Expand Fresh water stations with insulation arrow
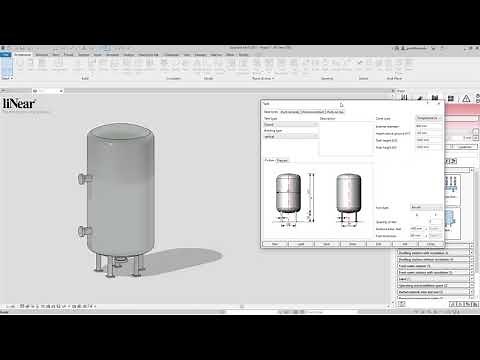The image size is (480, 360). click(472, 272)
